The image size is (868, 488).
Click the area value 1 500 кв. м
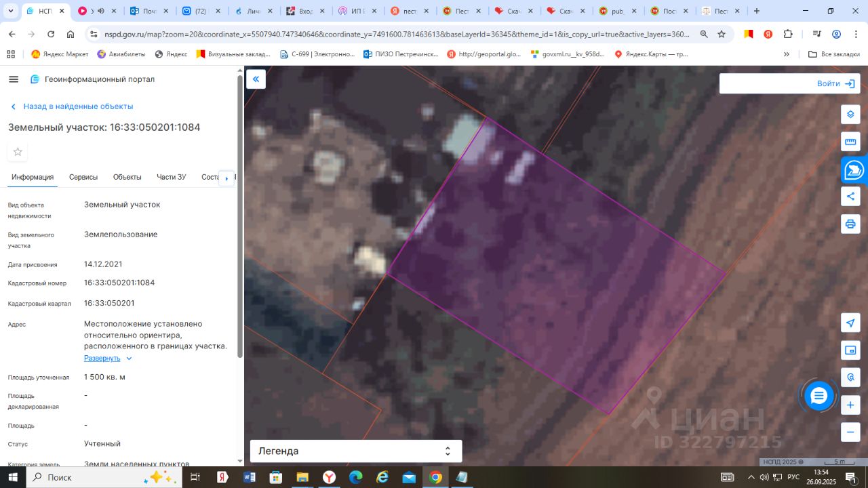pos(104,377)
